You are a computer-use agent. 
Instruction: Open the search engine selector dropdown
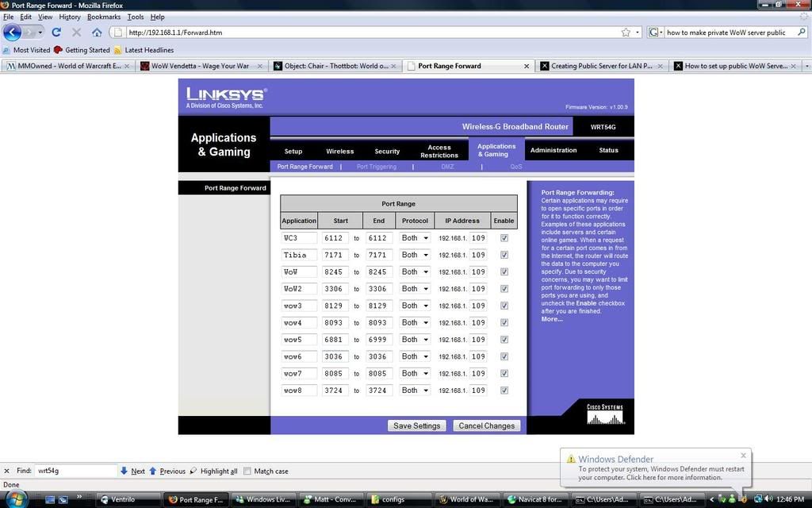(x=655, y=32)
